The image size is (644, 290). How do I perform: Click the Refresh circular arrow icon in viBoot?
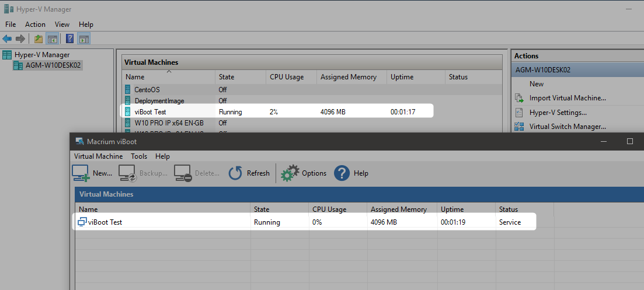pyautogui.click(x=235, y=173)
